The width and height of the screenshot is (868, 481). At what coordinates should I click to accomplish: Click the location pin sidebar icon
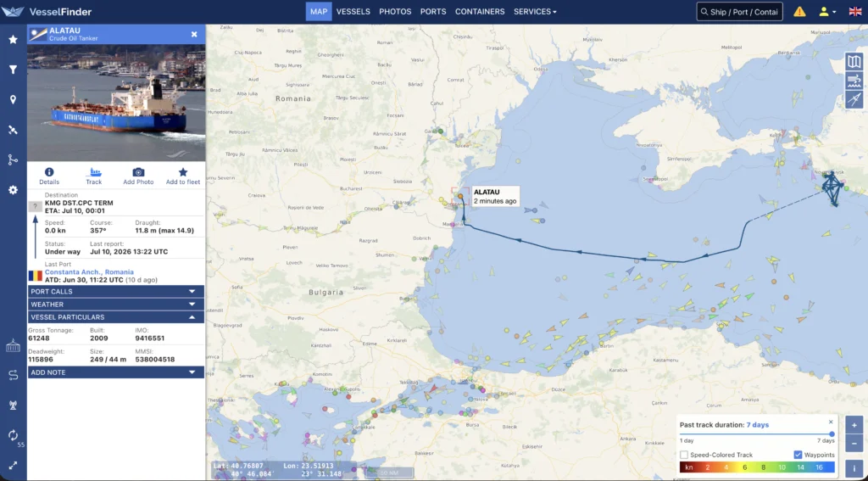click(x=14, y=100)
